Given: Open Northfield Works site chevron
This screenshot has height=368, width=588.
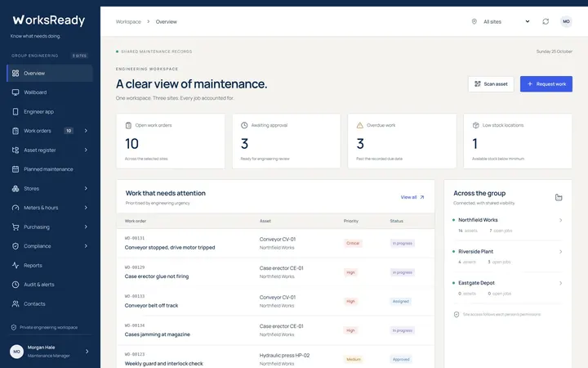Looking at the screenshot, I should [x=560, y=221].
